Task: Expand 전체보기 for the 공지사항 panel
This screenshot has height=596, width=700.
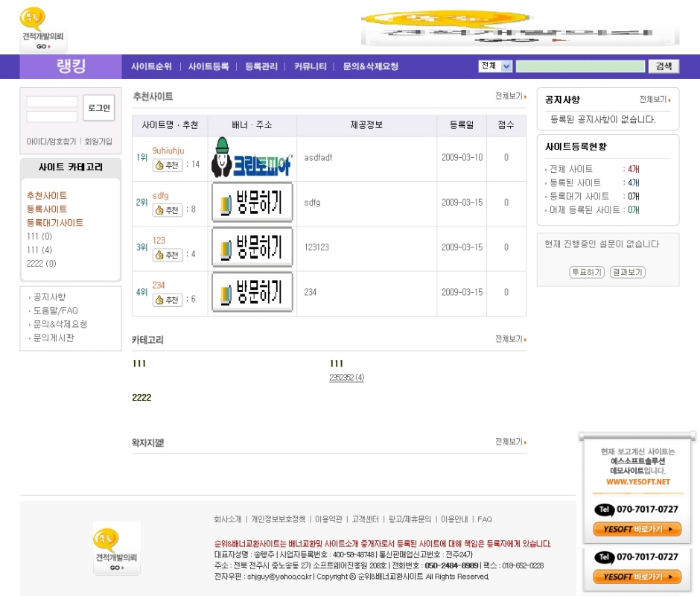Action: 655,100
